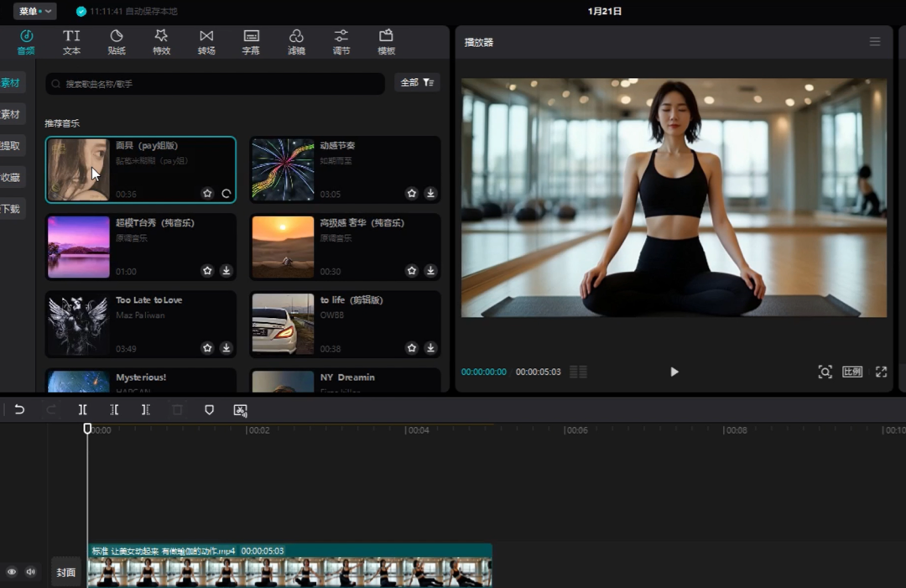The height and width of the screenshot is (588, 906).
Task: Click the focus zoom icon in player
Action: click(825, 372)
